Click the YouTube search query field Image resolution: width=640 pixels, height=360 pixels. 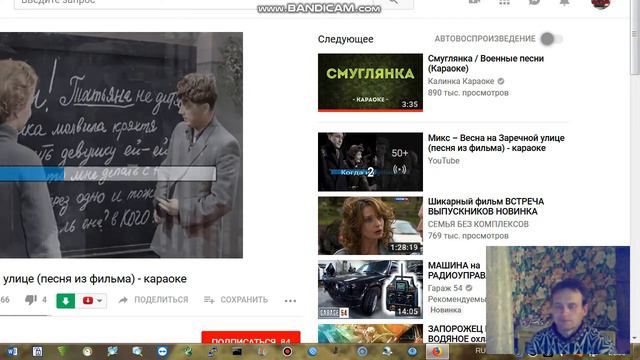[194, 3]
